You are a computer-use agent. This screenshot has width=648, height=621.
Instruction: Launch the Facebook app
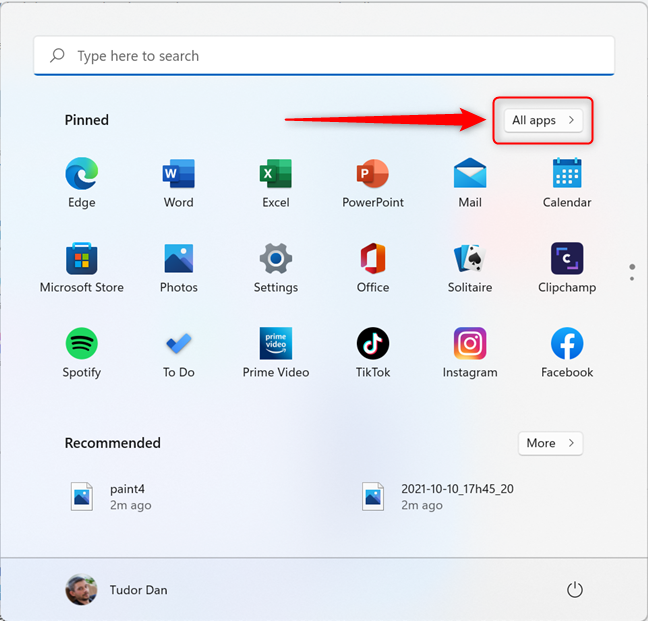pos(567,353)
